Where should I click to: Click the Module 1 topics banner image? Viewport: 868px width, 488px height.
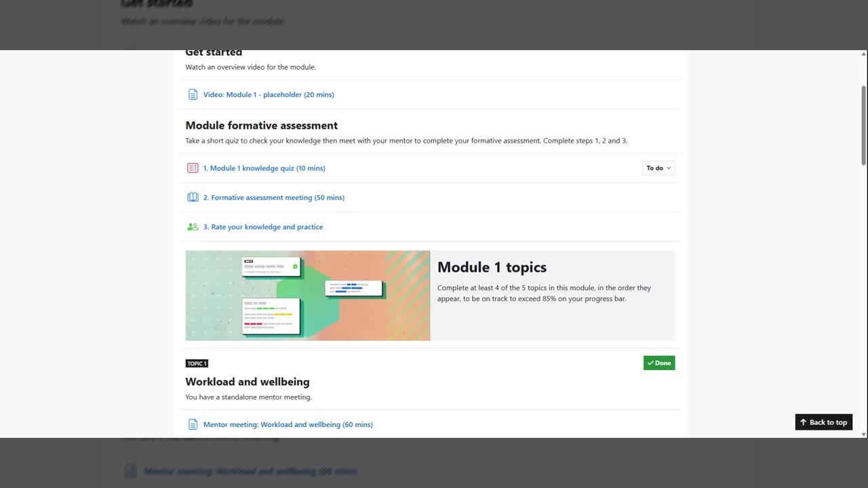(307, 296)
